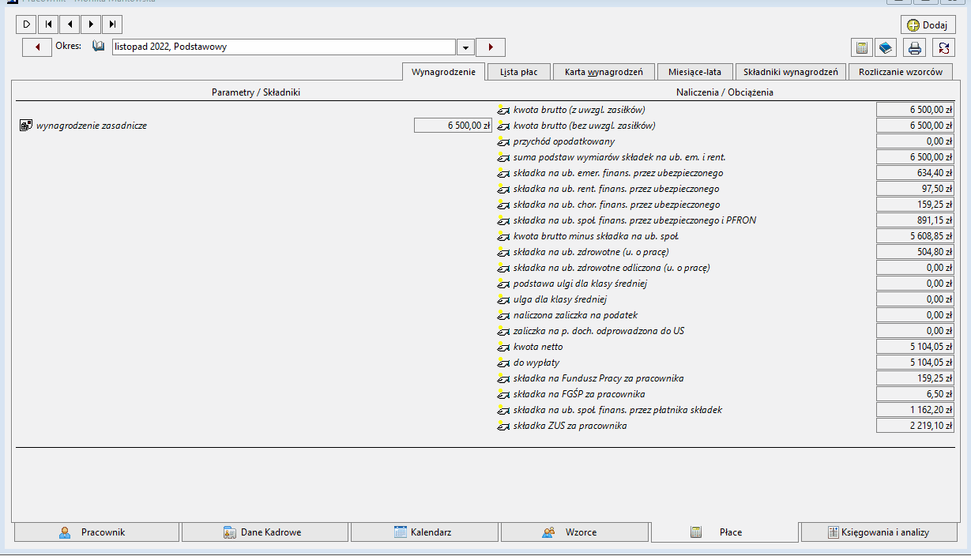Select the zaliczka na p. doch. odprowadzona do US label
Screen dimensions: 971x560
point(599,330)
